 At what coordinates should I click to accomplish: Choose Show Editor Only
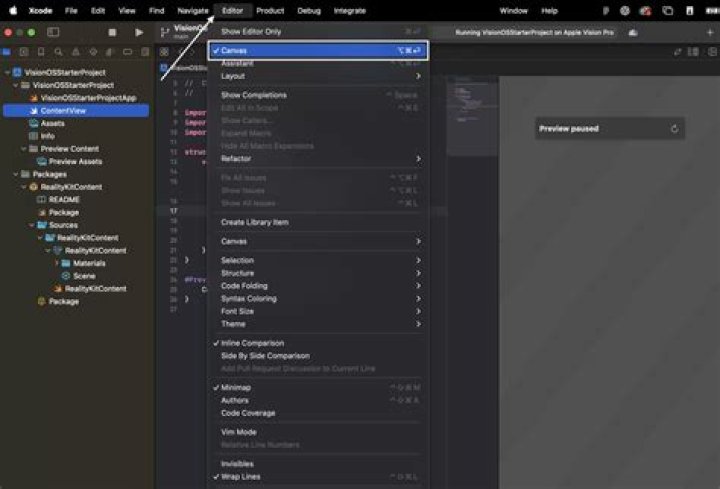click(318, 32)
